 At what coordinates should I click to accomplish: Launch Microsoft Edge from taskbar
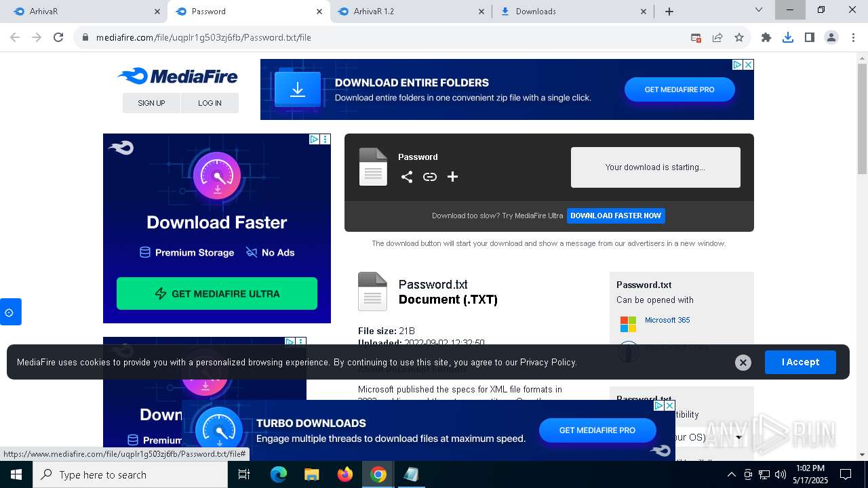pos(279,474)
